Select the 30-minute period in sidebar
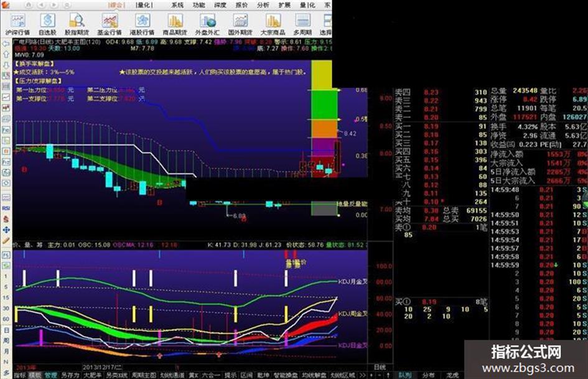This screenshot has height=379, width=588. point(6,309)
